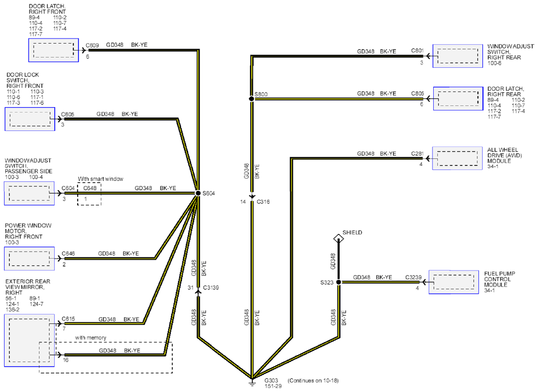Image resolution: width=538 pixels, height=392 pixels.
Task: Click the Window Adjust Switch Passenger Side box
Action: (x=29, y=194)
